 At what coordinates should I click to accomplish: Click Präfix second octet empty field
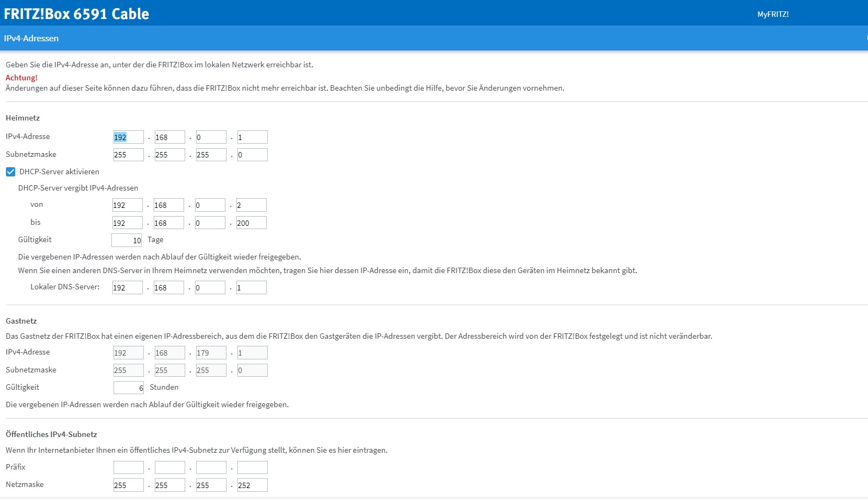pyautogui.click(x=170, y=467)
